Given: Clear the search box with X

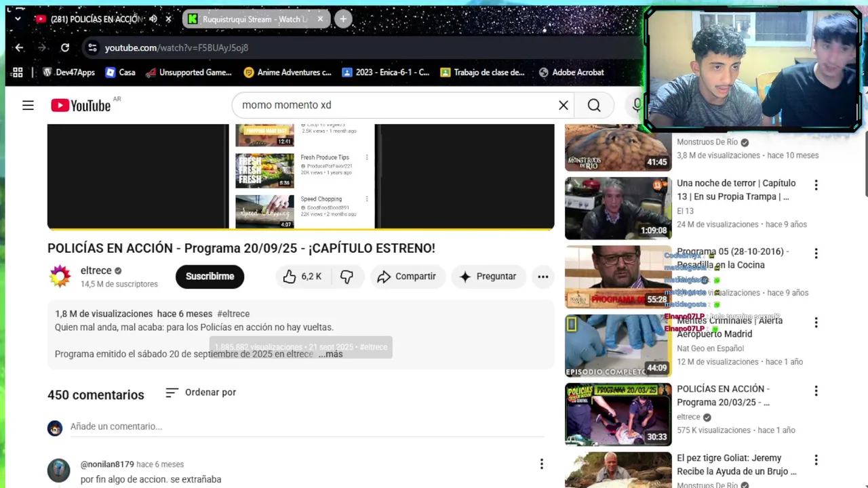Looking at the screenshot, I should (x=563, y=105).
